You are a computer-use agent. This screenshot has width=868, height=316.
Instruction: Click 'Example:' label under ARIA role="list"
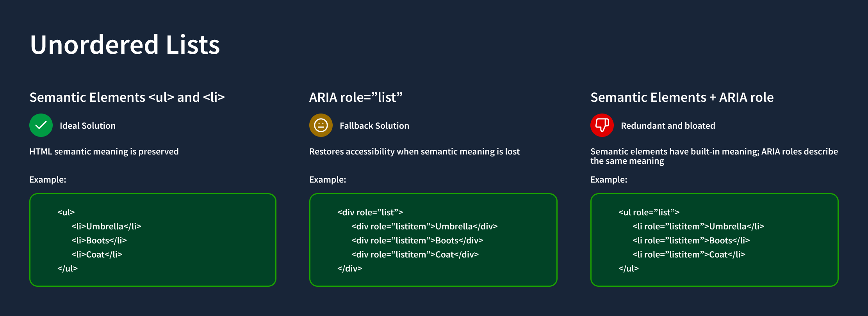tap(328, 179)
